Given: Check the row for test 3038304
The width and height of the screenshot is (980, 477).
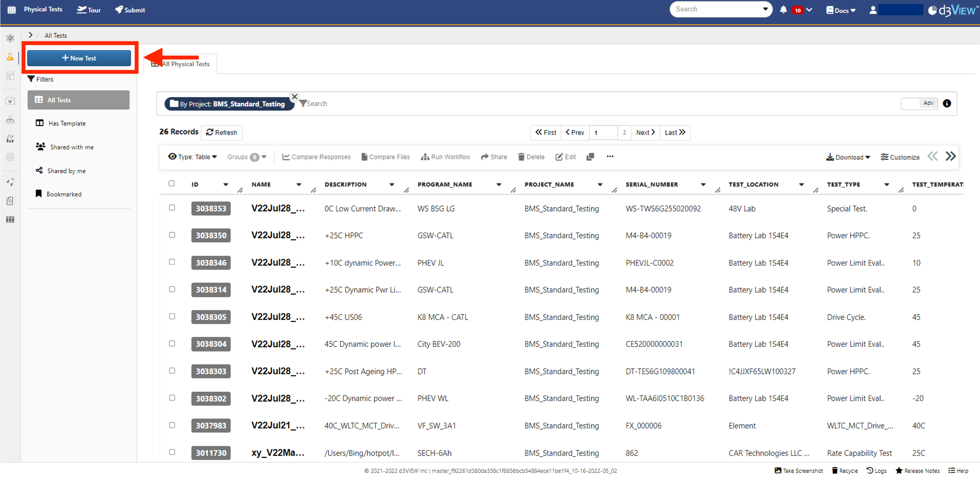Looking at the screenshot, I should 172,343.
